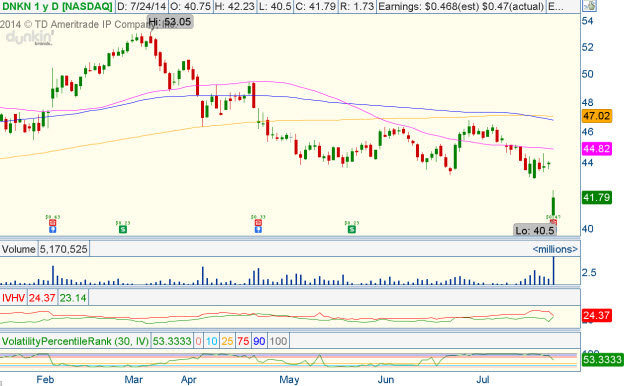
Task: Click the red earnings icon under the $0.43 label
Action: [x=53, y=223]
